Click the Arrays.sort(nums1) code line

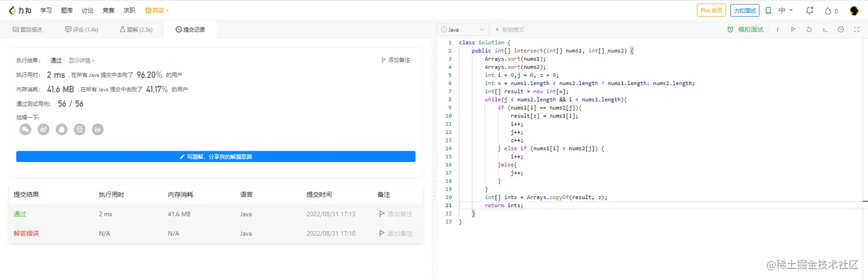pos(515,59)
